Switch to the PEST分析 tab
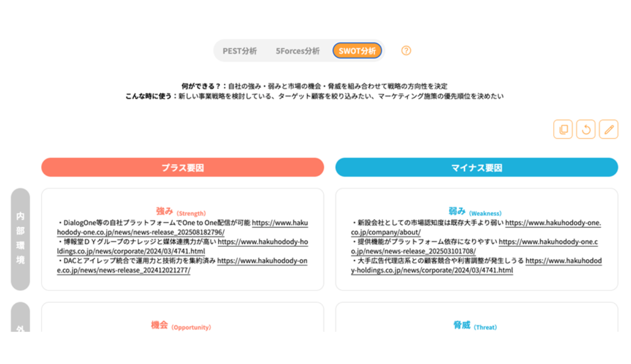The height and width of the screenshot is (364, 631). 240,51
